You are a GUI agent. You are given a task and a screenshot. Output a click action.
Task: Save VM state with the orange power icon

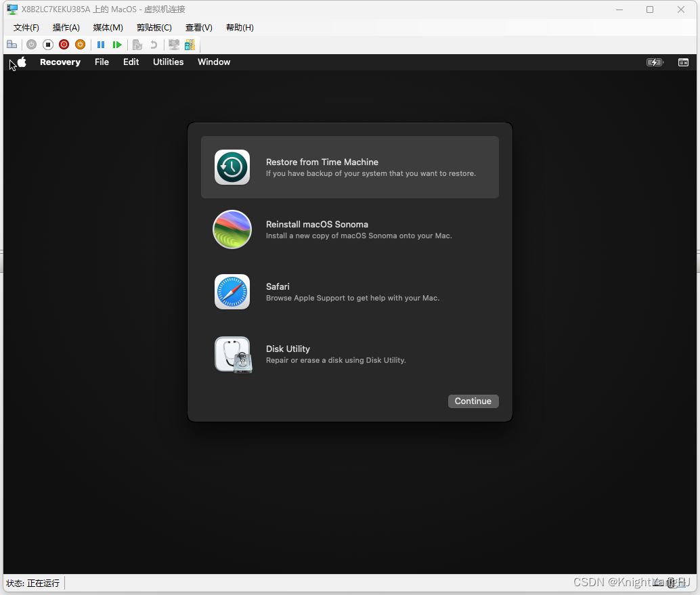point(81,45)
